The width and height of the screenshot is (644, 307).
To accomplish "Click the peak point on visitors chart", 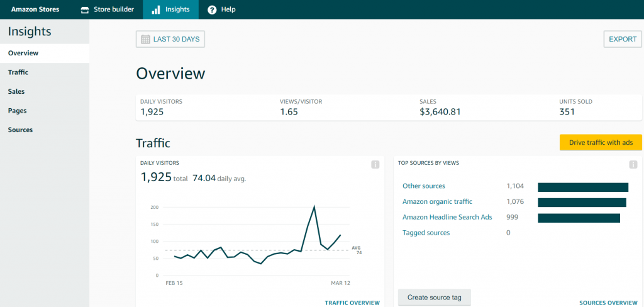I will 314,206.
